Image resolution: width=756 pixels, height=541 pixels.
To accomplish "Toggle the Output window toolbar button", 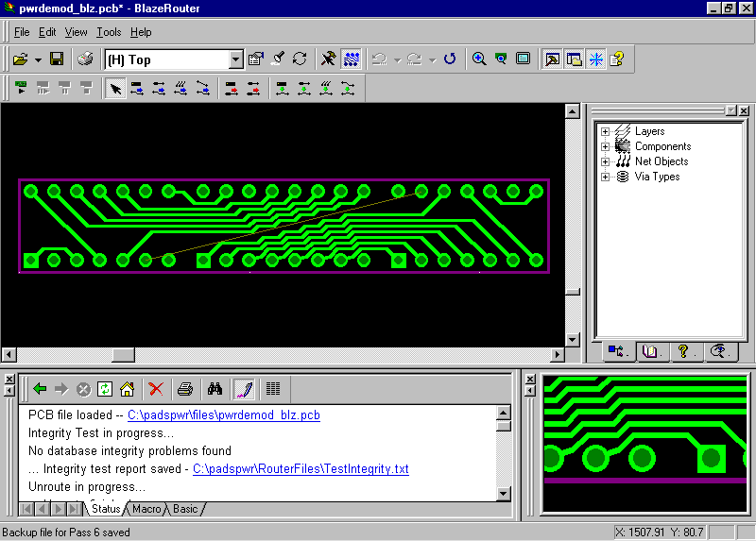I will click(552, 59).
